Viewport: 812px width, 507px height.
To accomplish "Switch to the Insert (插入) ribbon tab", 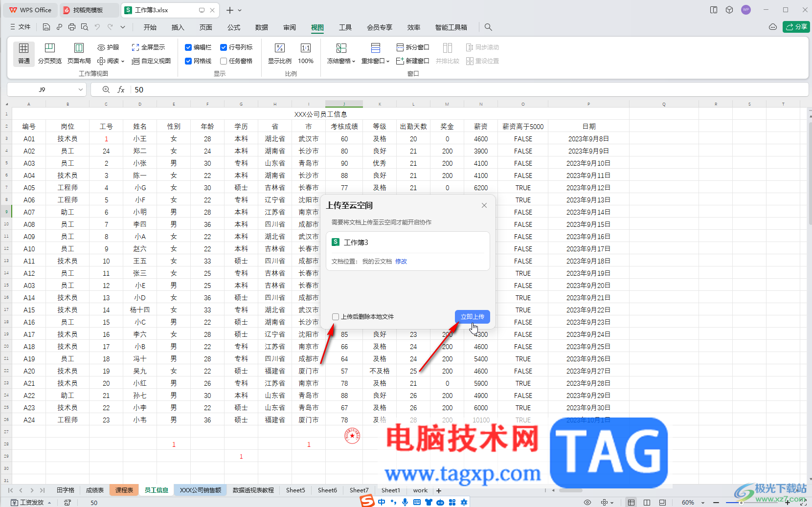I will [x=178, y=27].
